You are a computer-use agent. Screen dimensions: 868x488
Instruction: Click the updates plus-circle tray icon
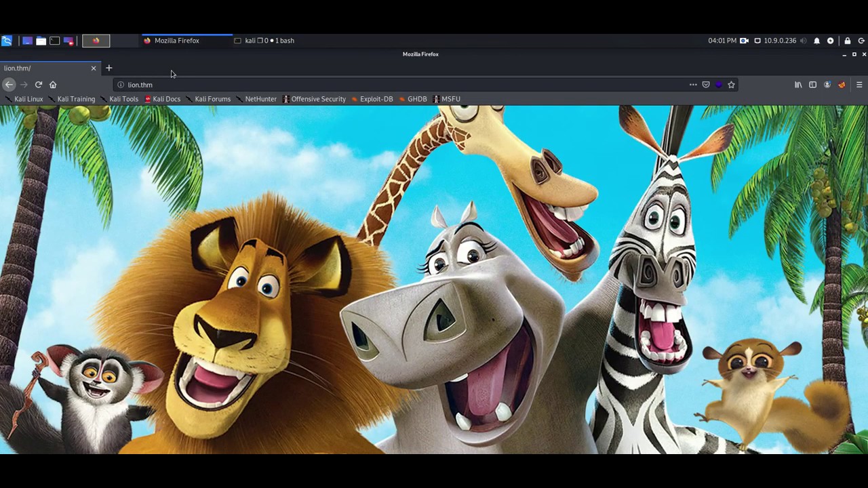coord(830,41)
